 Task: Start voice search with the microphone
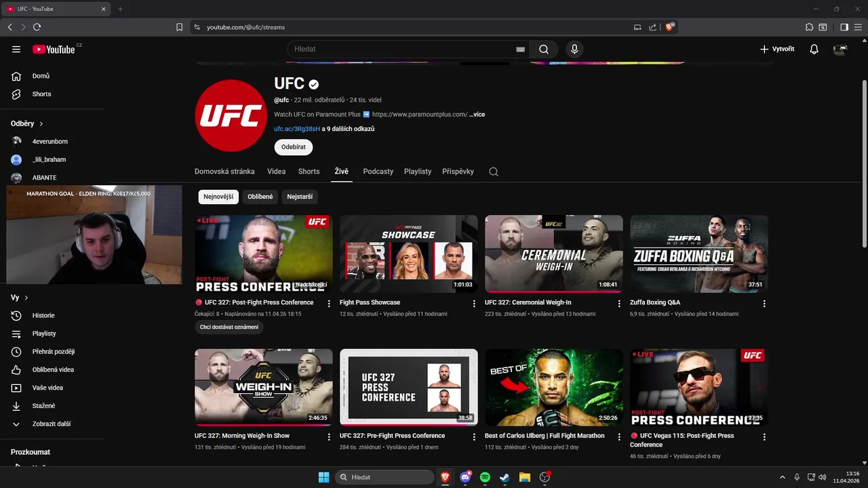coord(574,49)
